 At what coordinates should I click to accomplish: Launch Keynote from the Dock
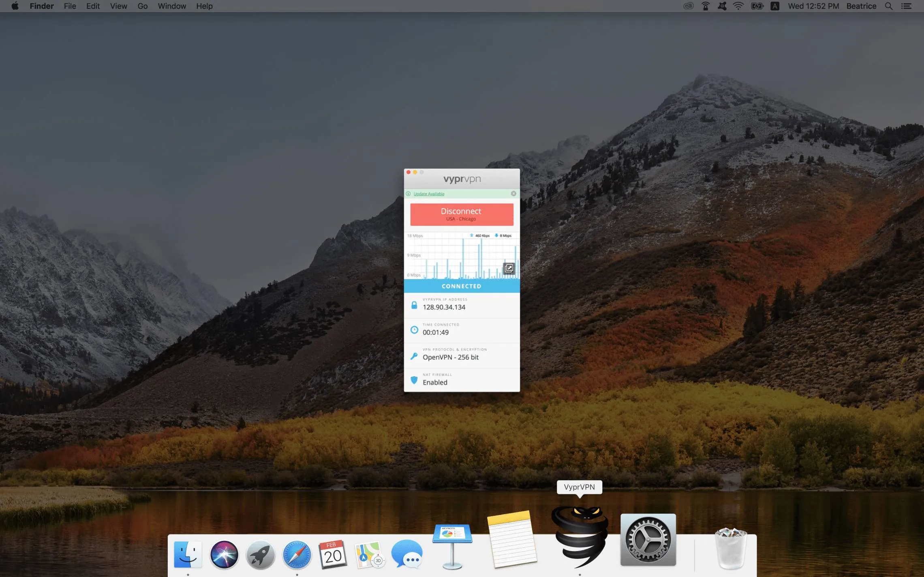pos(452,545)
